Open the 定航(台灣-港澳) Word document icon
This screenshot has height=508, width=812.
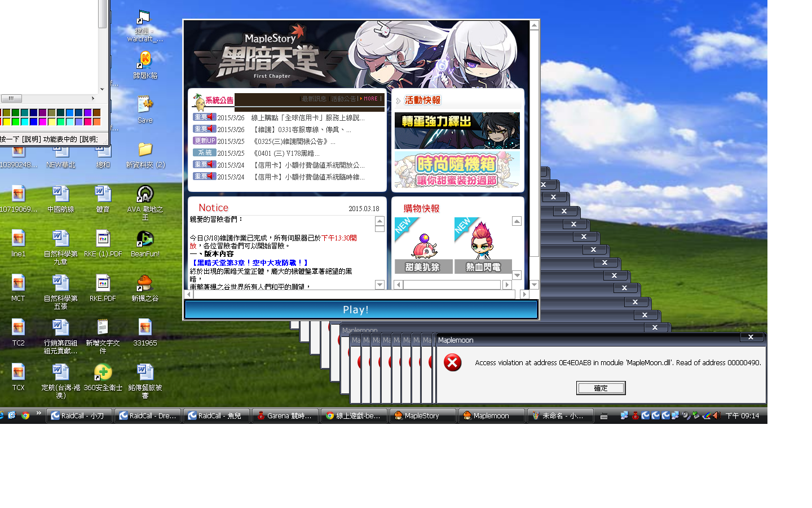click(x=60, y=381)
